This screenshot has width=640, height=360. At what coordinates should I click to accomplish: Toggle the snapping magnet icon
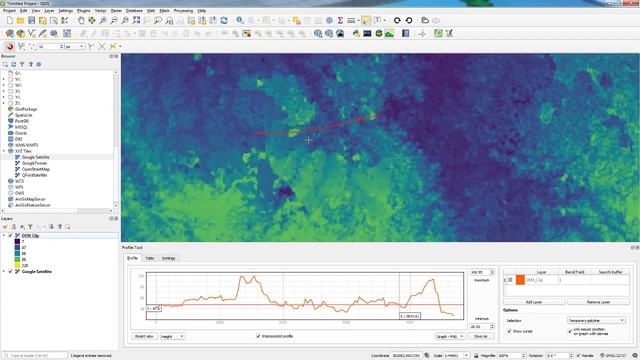pos(10,47)
